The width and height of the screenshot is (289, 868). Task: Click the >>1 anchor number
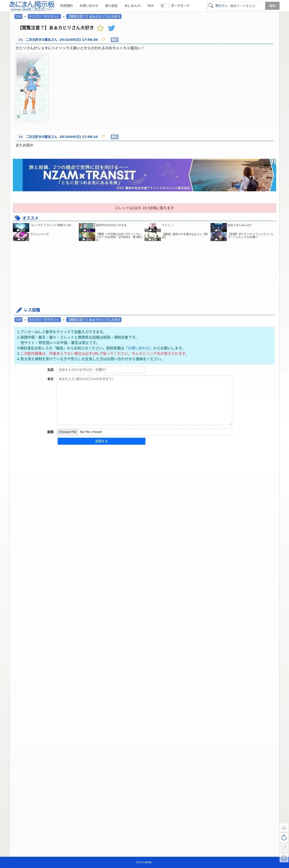pyautogui.click(x=20, y=40)
